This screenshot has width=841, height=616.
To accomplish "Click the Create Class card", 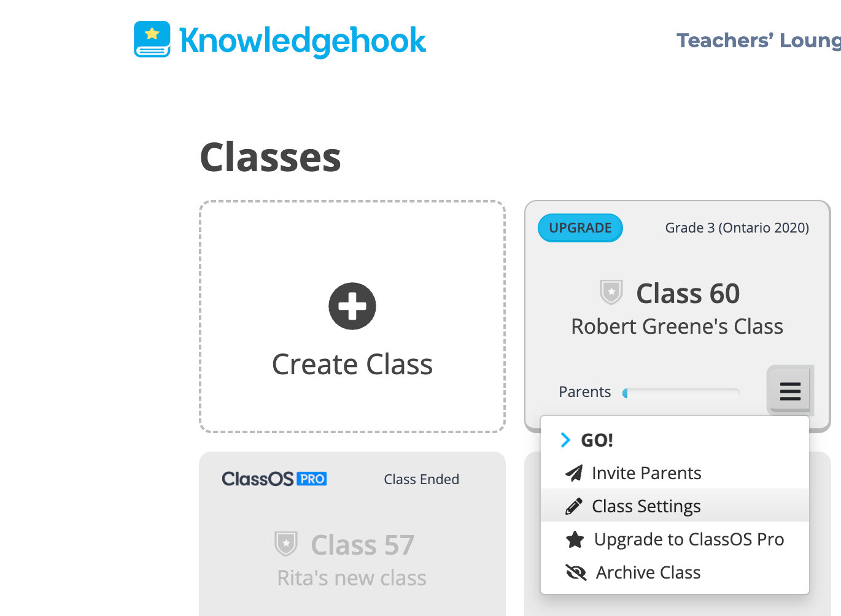I will tap(352, 317).
